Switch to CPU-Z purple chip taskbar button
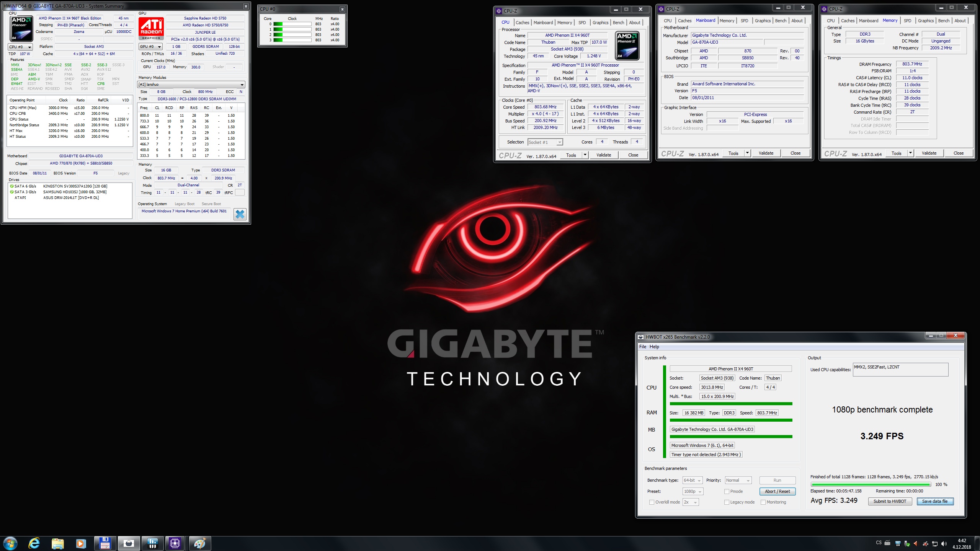 click(175, 543)
